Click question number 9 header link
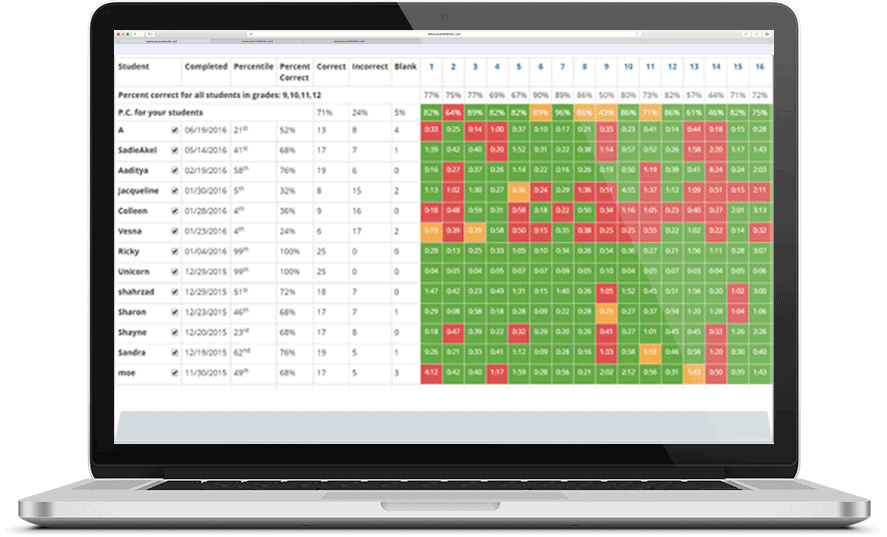Viewport: 887px width, 537px height. 606,67
